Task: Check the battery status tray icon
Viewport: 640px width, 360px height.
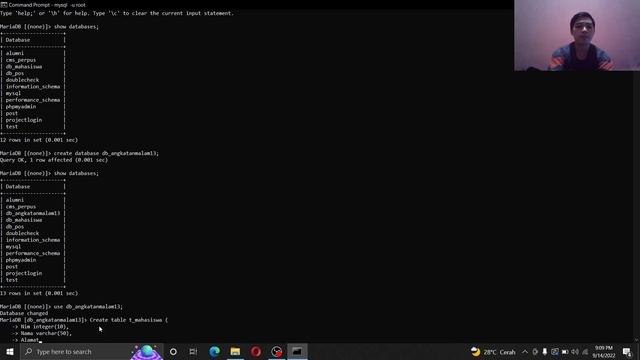Action: [x=565, y=351]
